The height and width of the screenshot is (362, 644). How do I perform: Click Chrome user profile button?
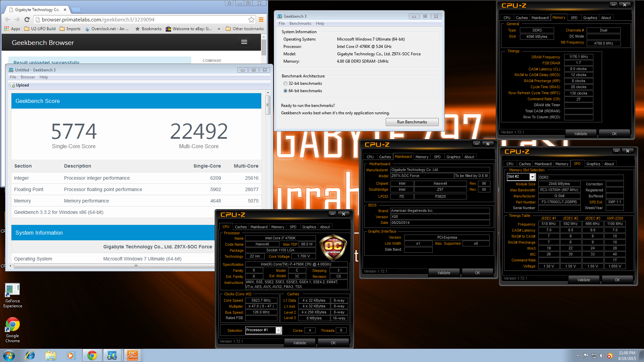229,3
